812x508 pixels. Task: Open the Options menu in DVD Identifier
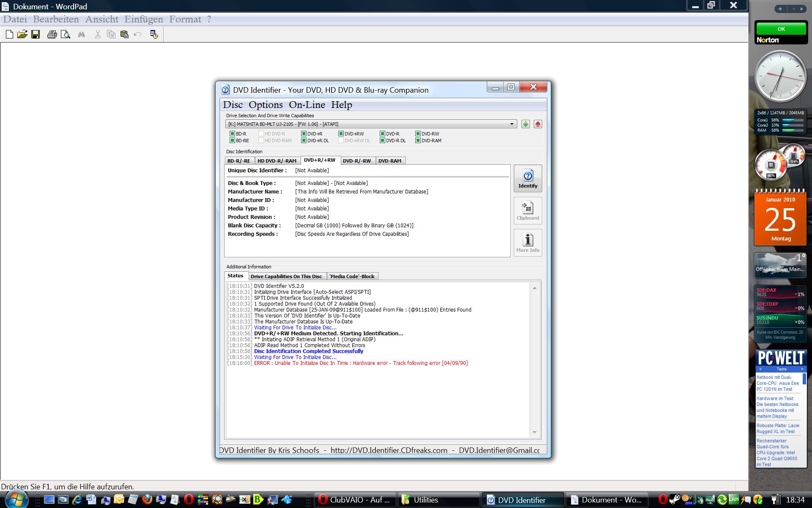[x=265, y=105]
